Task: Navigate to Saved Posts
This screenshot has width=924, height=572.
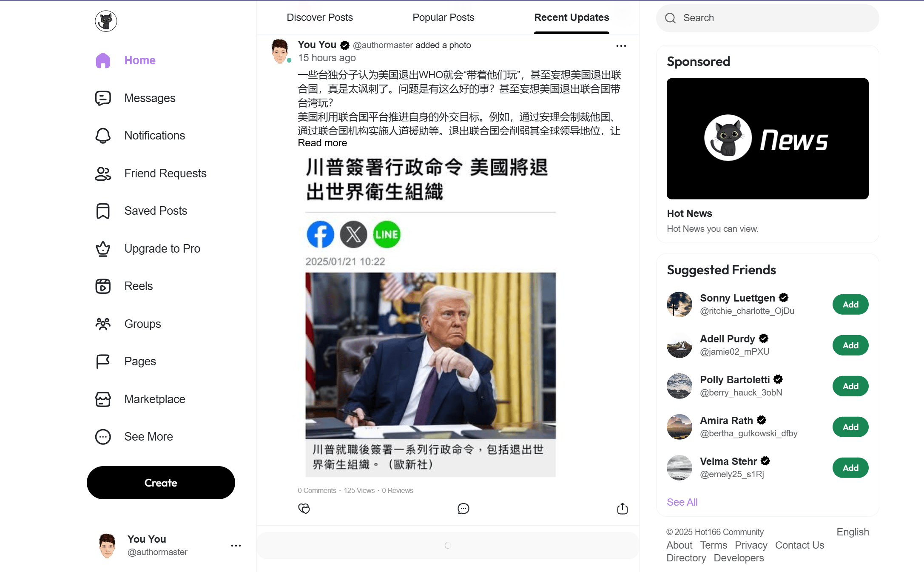Action: click(155, 211)
